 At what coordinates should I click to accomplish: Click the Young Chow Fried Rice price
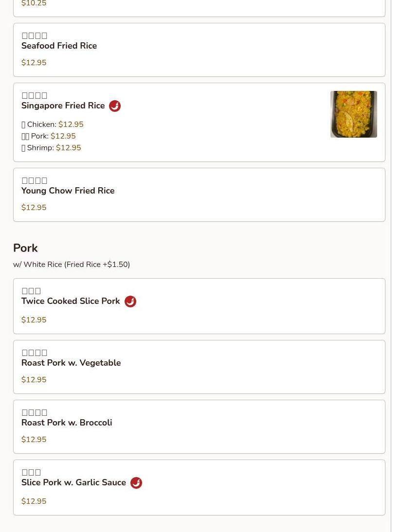point(34,207)
